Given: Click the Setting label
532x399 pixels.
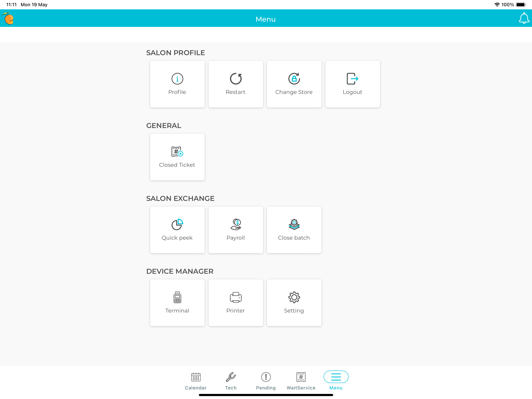Looking at the screenshot, I should pyautogui.click(x=294, y=311).
